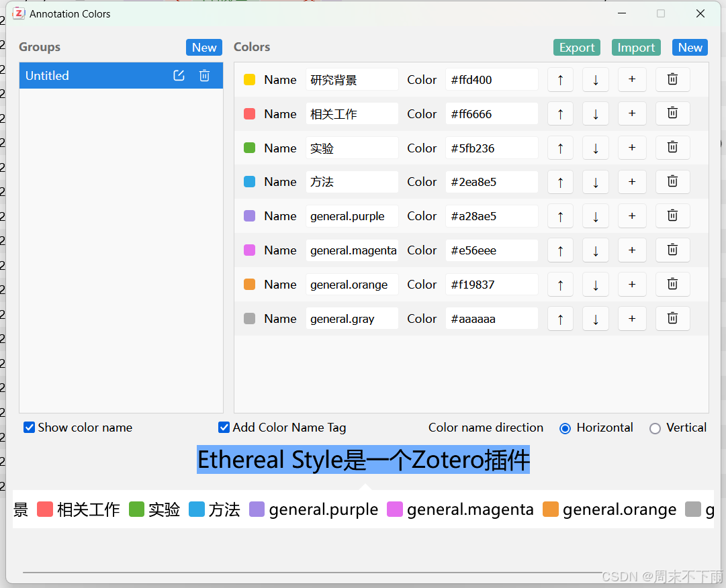Move general.gray up
The height and width of the screenshot is (588, 726).
[560, 319]
